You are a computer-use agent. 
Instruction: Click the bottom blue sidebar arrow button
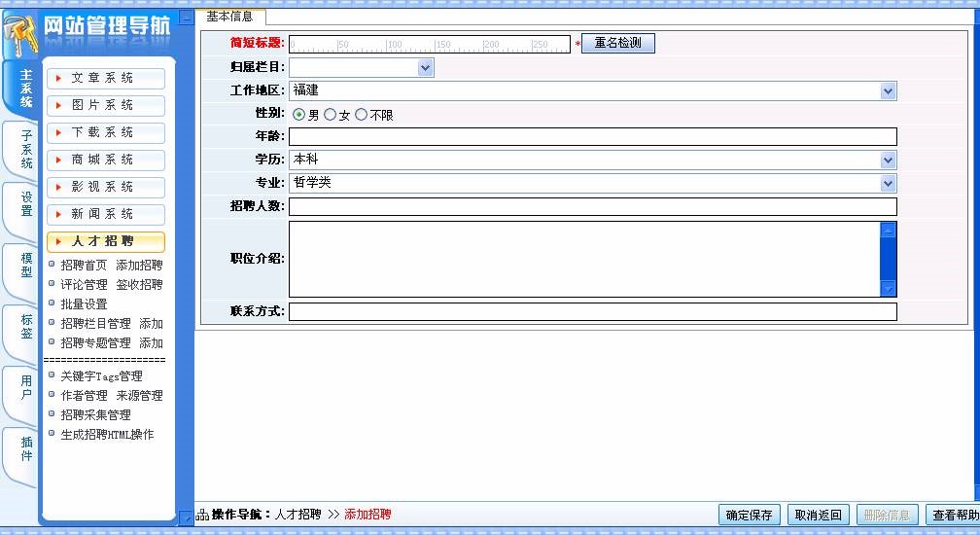point(186,517)
